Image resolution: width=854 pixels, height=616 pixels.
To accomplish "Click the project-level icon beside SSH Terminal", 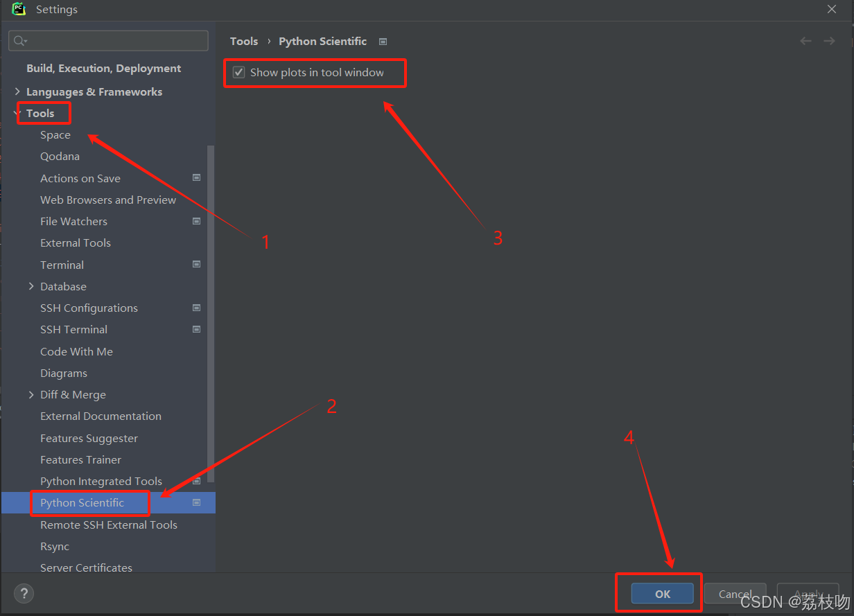I will point(197,329).
